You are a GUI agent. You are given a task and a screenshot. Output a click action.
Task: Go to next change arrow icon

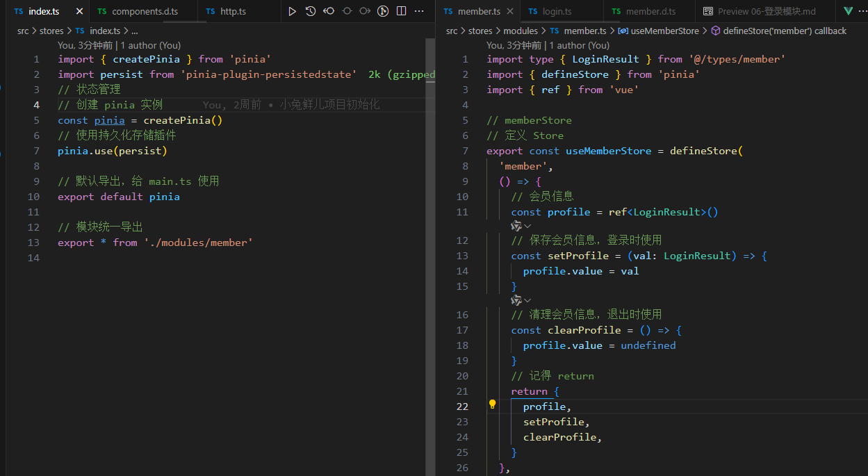(365, 11)
